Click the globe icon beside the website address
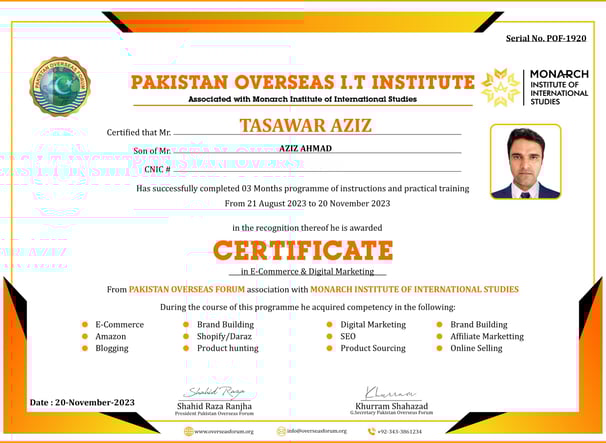Image resolution: width=606 pixels, height=443 pixels. point(189,431)
